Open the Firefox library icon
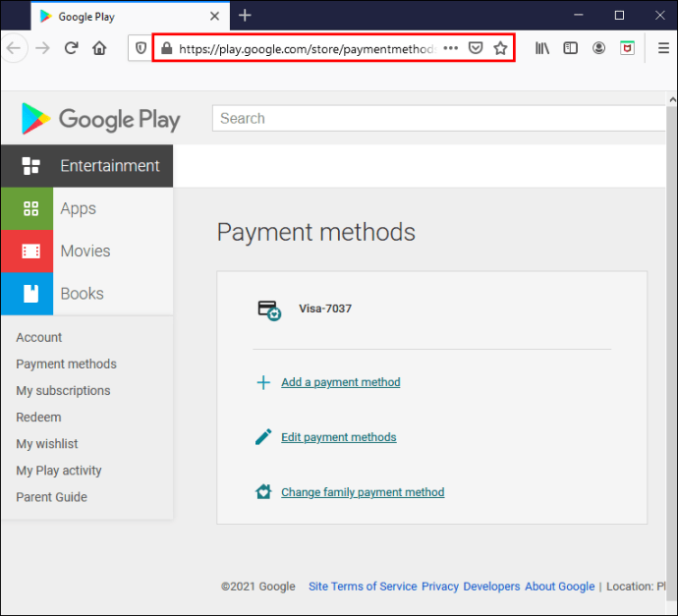 click(x=542, y=48)
